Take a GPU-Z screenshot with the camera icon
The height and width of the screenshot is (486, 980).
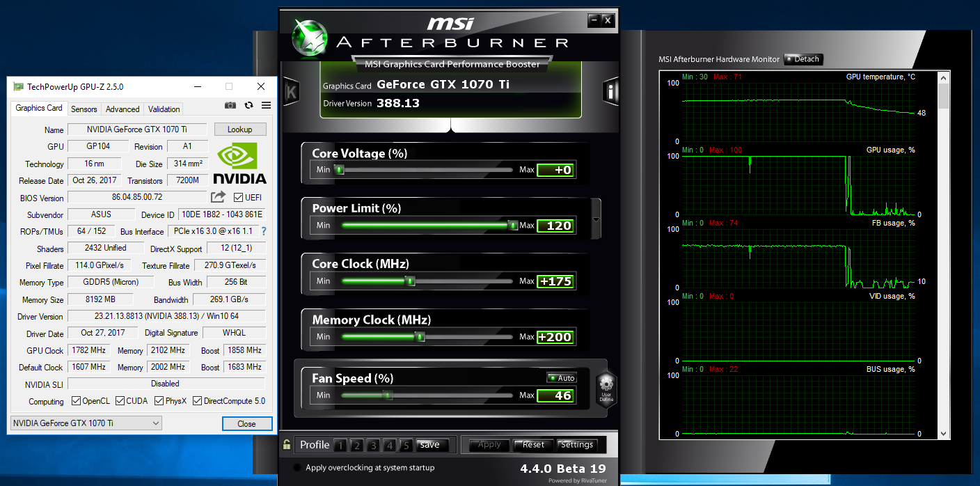point(230,105)
